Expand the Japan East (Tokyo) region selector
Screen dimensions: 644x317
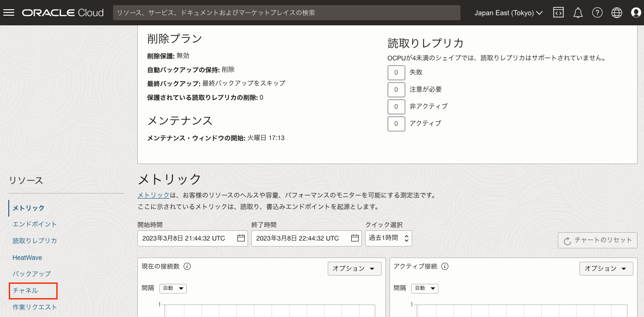point(508,13)
